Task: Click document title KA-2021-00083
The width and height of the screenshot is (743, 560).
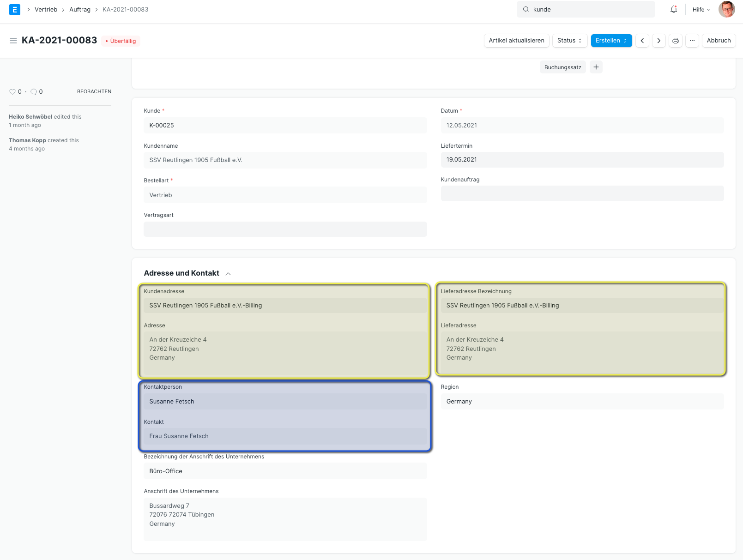Action: (x=60, y=40)
